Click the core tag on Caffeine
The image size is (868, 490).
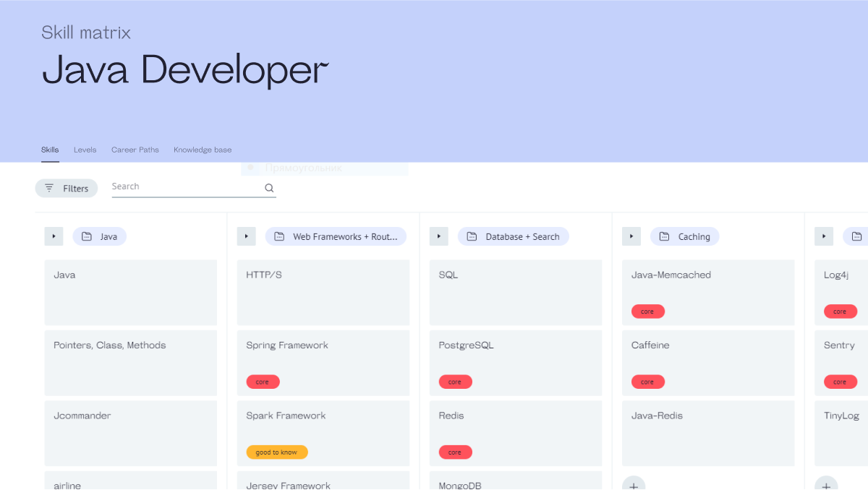(x=647, y=382)
